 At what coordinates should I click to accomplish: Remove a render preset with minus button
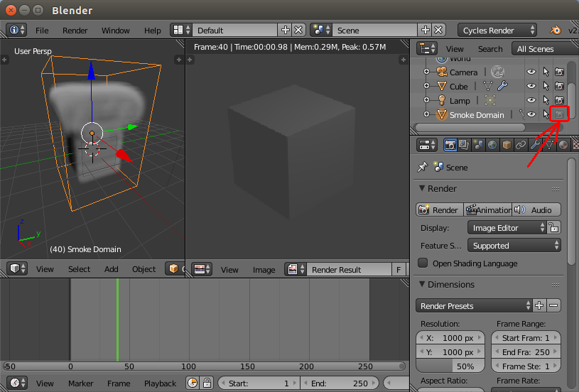point(553,305)
